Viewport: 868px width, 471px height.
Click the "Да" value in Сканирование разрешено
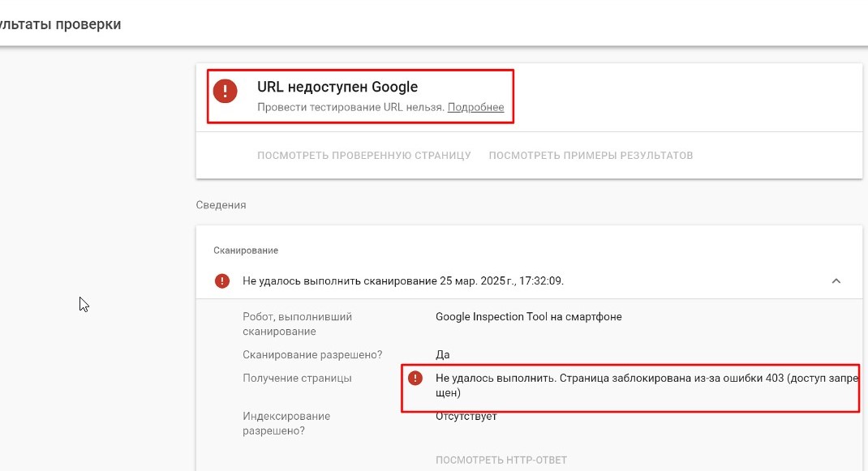click(x=440, y=354)
